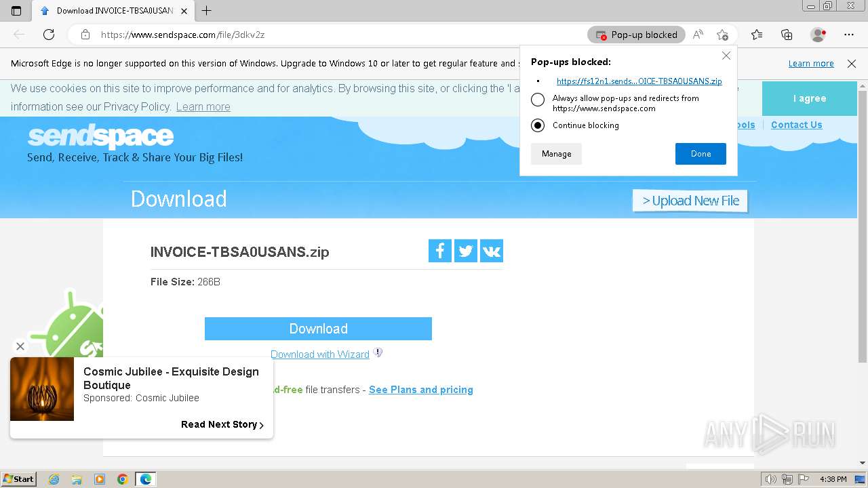This screenshot has height=488, width=868.
Task: Click the Cosmic Jubilee ad thumbnail
Action: pyautogui.click(x=42, y=389)
